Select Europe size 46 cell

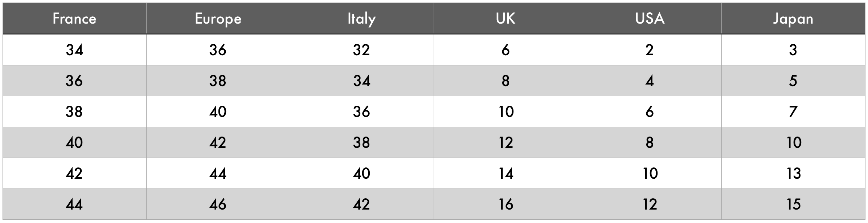(218, 204)
